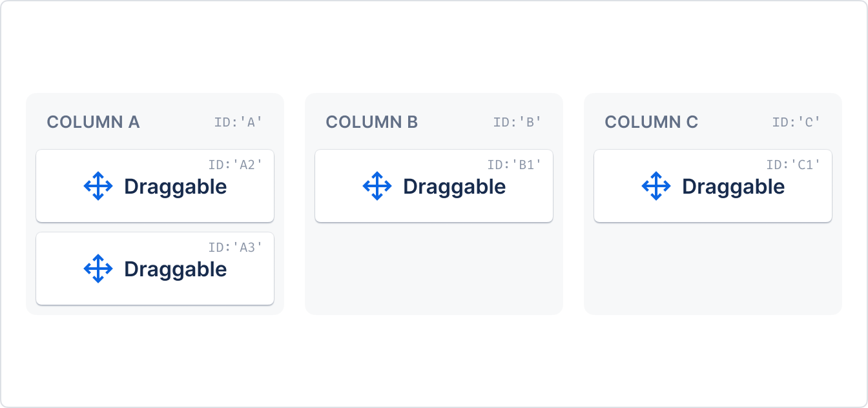Click the move icon in card A2

(98, 186)
